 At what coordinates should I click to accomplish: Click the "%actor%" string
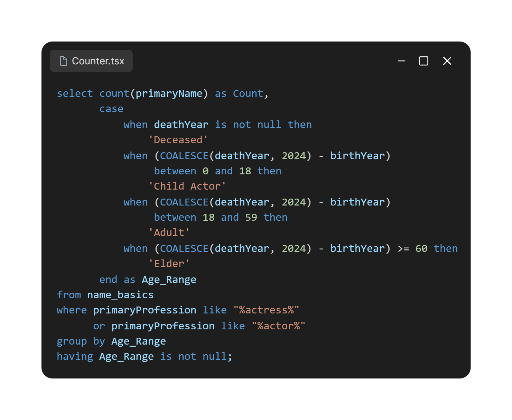pos(279,326)
